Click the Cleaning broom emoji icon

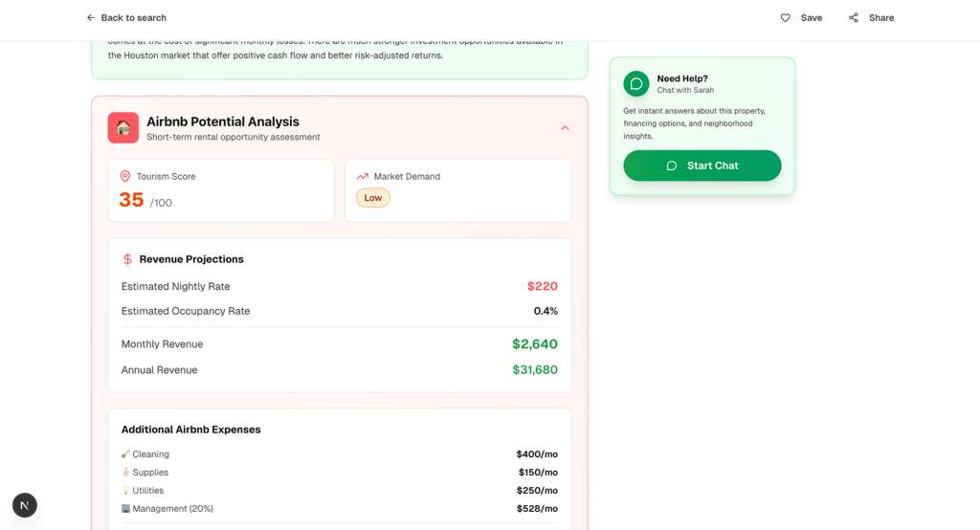coord(125,454)
